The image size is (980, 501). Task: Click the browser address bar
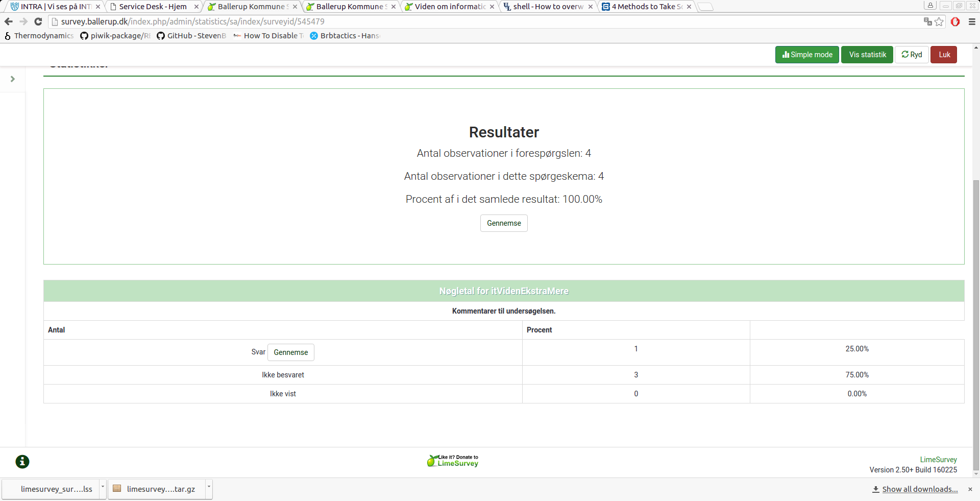(x=459, y=21)
